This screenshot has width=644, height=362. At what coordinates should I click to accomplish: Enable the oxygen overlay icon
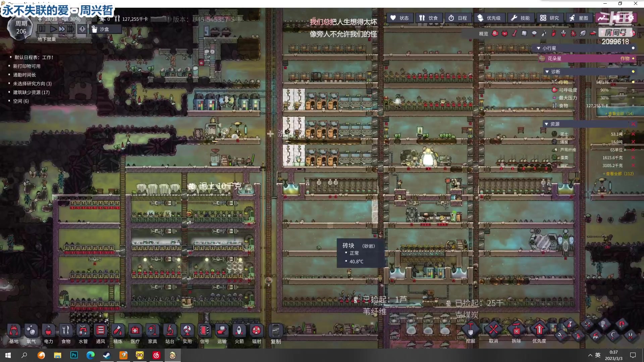(x=495, y=33)
